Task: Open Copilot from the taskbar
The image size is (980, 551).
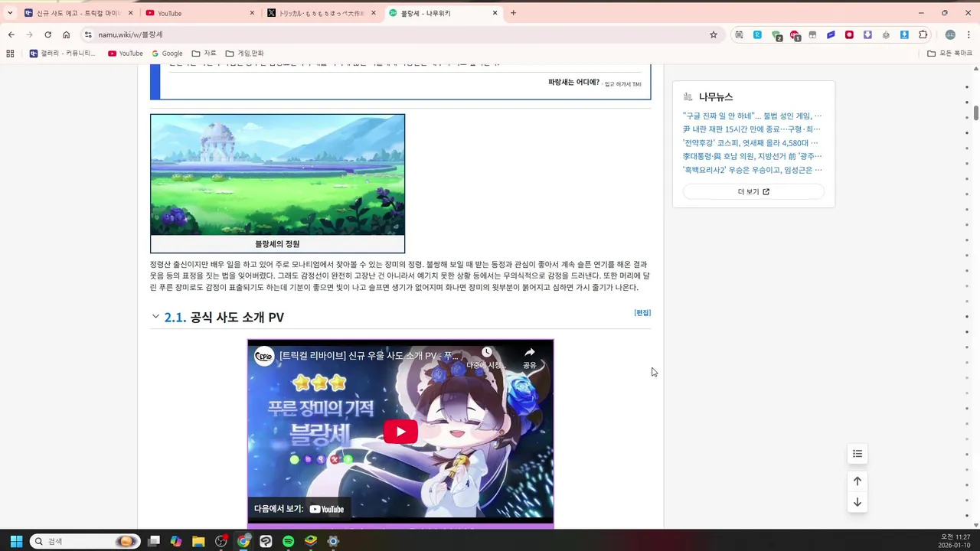Action: coord(176,541)
